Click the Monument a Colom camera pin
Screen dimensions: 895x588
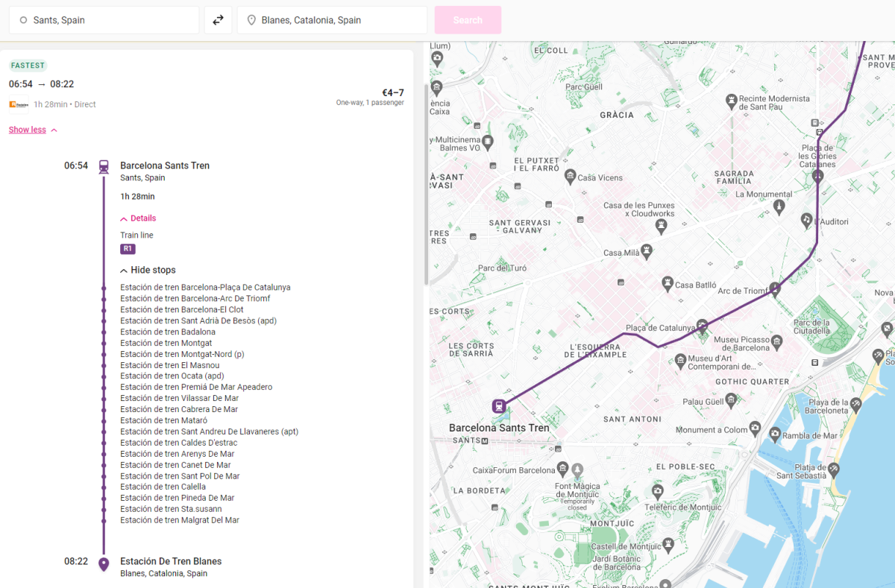point(755,429)
